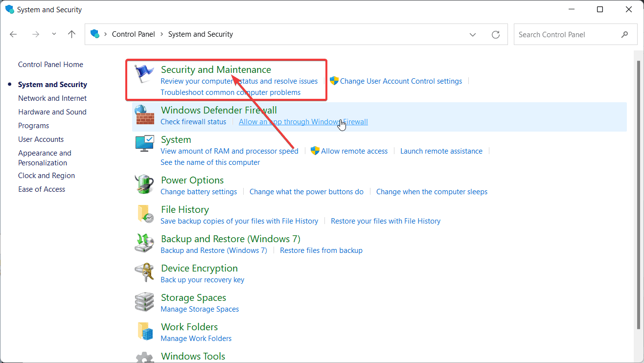
Task: Click Back up your recovery key
Action: coord(202,280)
